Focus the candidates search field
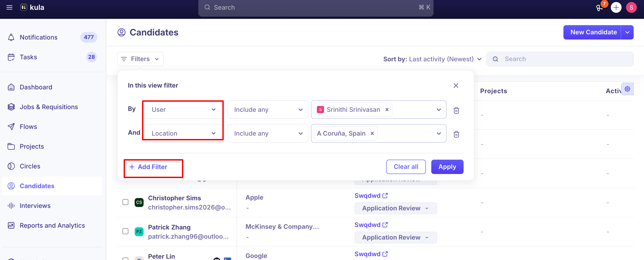The image size is (644, 260). (x=560, y=59)
